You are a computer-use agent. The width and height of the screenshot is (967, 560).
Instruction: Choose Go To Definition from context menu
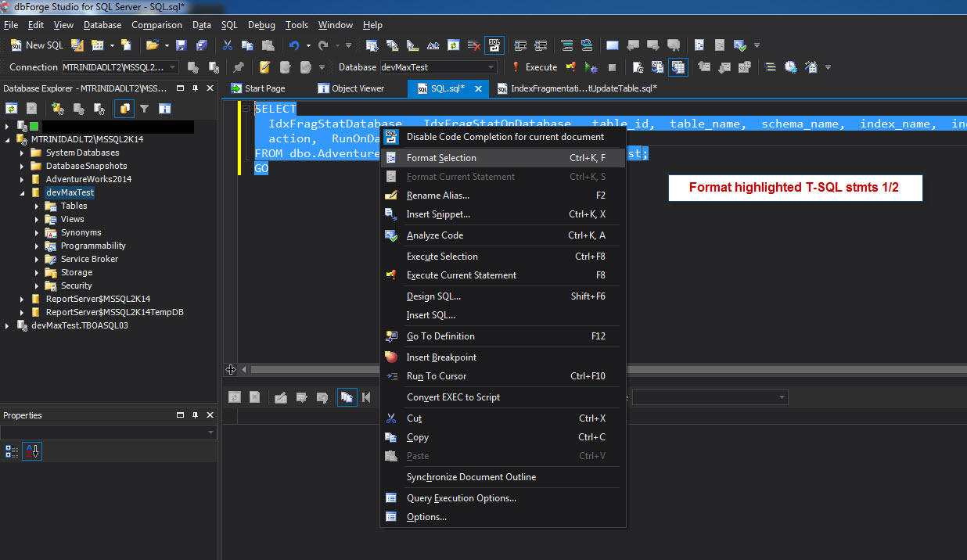point(503,336)
